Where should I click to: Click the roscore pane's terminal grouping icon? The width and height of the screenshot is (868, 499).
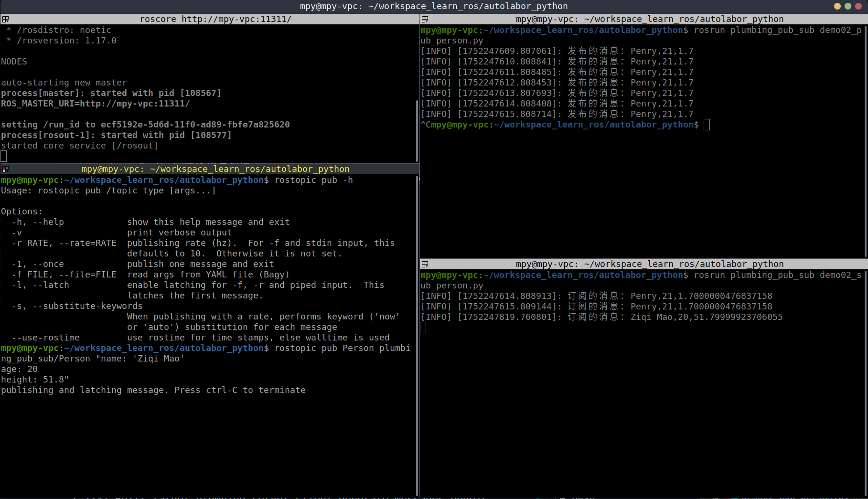(5, 19)
